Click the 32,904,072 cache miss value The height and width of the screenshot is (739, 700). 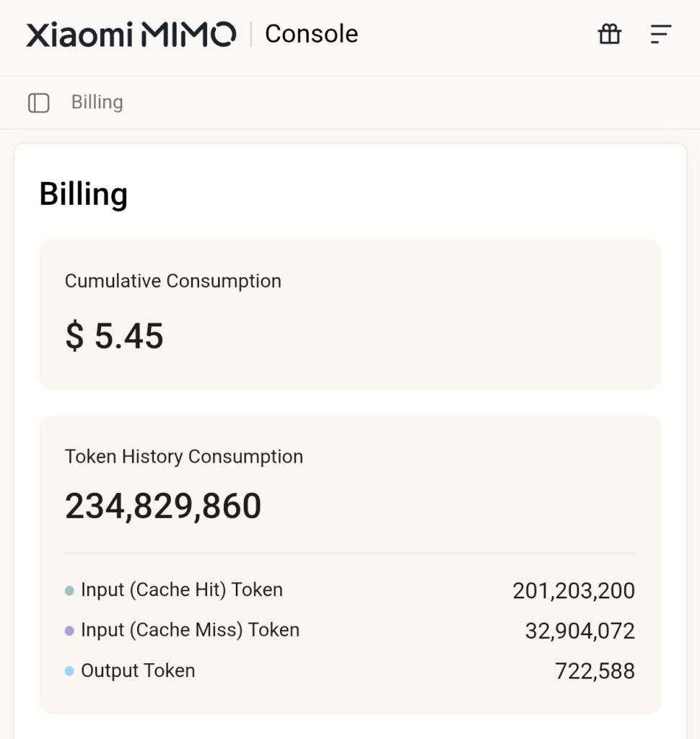pos(580,631)
